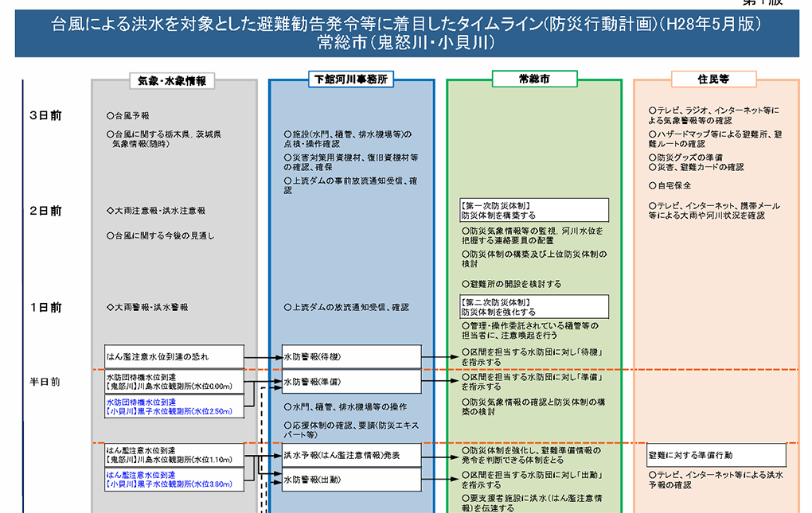Screen dimensions: 812x513
Task: Open the 常総市 column header
Action: point(534,79)
